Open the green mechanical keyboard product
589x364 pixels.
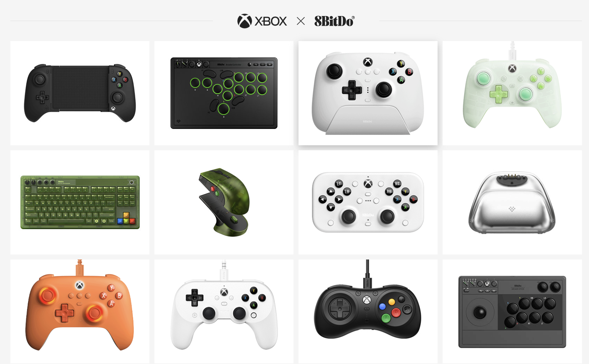[x=80, y=202]
